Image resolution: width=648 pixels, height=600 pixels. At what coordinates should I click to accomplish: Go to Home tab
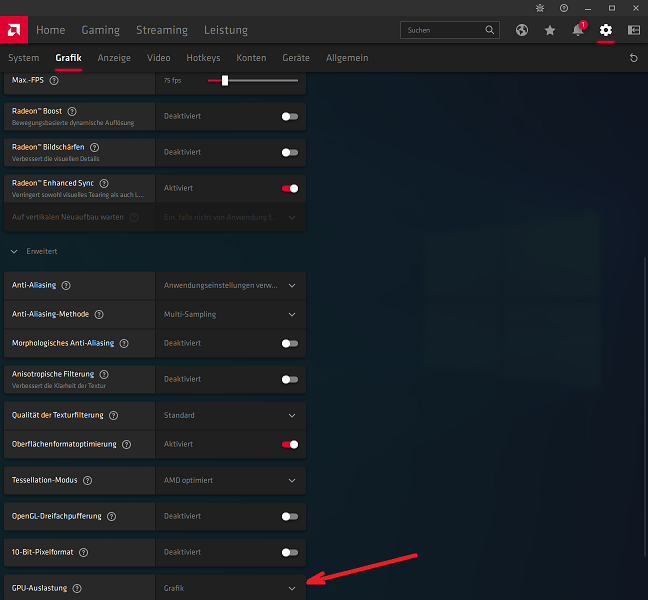click(x=50, y=30)
